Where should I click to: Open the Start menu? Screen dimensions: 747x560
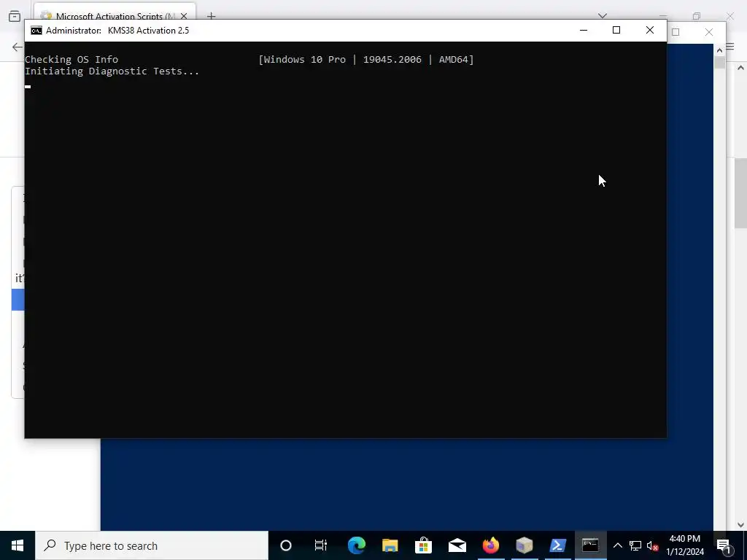tap(18, 545)
